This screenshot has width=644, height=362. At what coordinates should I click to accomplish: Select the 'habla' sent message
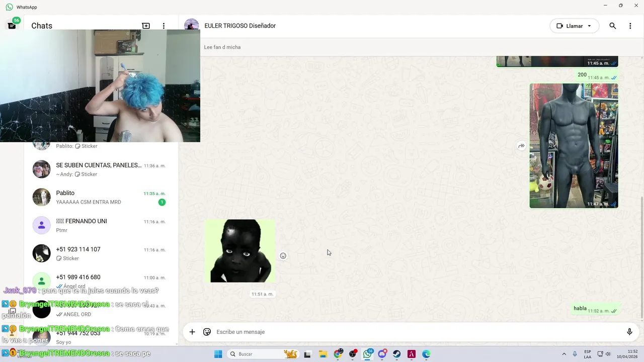click(595, 309)
